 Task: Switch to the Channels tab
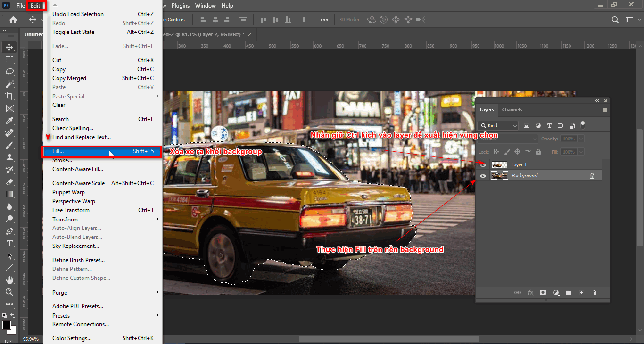pyautogui.click(x=512, y=110)
